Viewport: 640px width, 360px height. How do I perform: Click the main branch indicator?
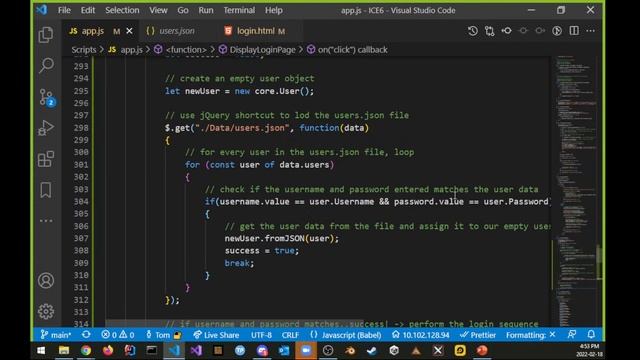click(56, 335)
